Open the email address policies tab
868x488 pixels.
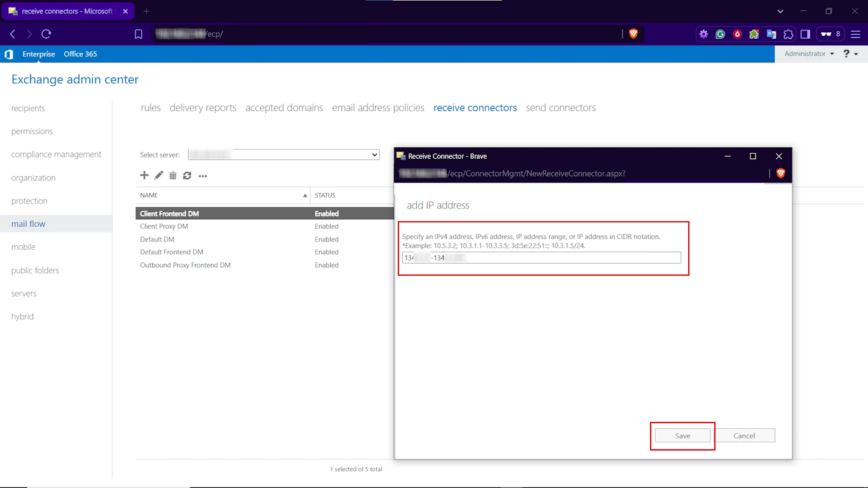click(x=378, y=108)
